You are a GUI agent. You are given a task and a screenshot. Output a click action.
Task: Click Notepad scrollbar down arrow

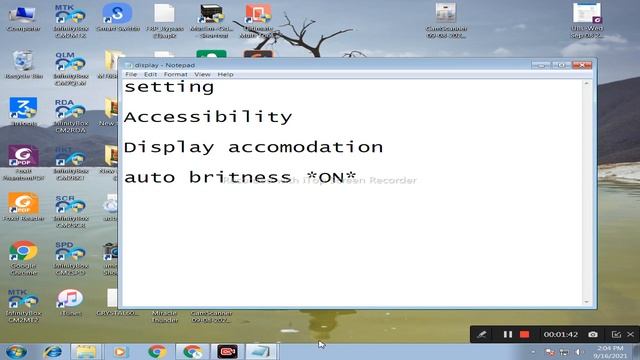(587, 302)
